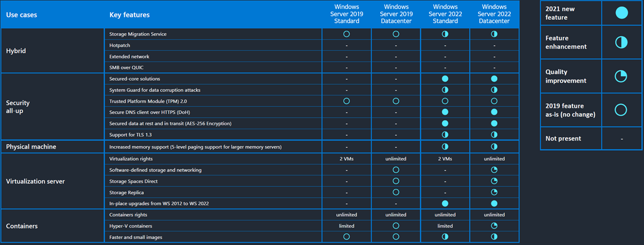The height and width of the screenshot is (245, 644).
Task: Click the Security all-up use case label
Action: pyautogui.click(x=18, y=106)
